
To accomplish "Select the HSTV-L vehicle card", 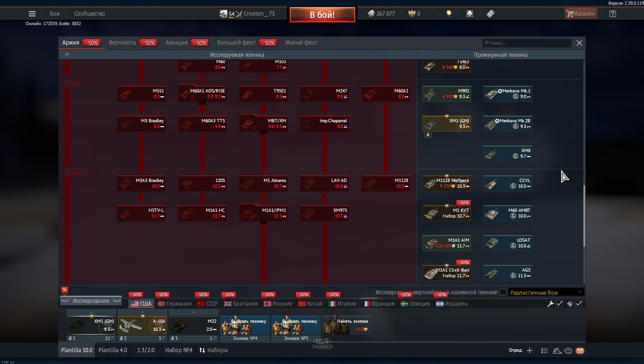I will 141,213.
